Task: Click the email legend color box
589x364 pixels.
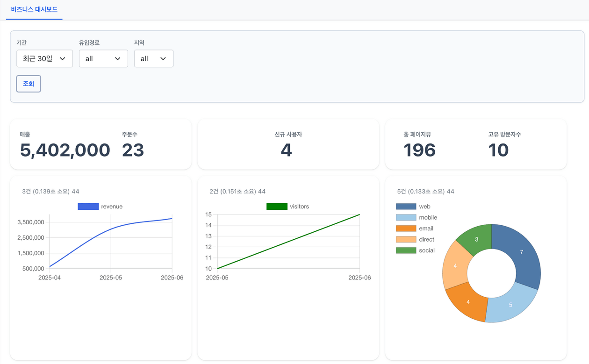Action: (x=406, y=228)
